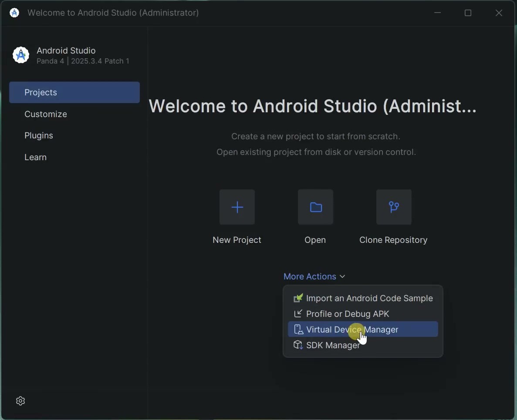Click the Virtual Device Manager phone icon
The height and width of the screenshot is (420, 517).
click(298, 329)
